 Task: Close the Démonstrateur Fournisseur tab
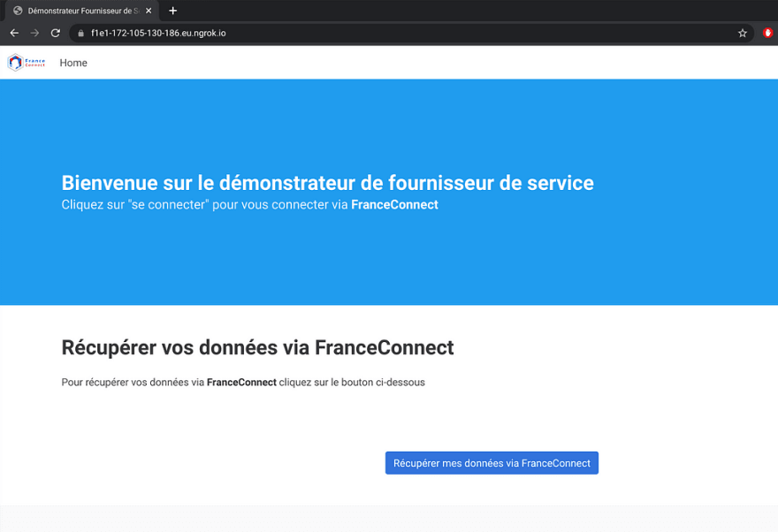149,11
